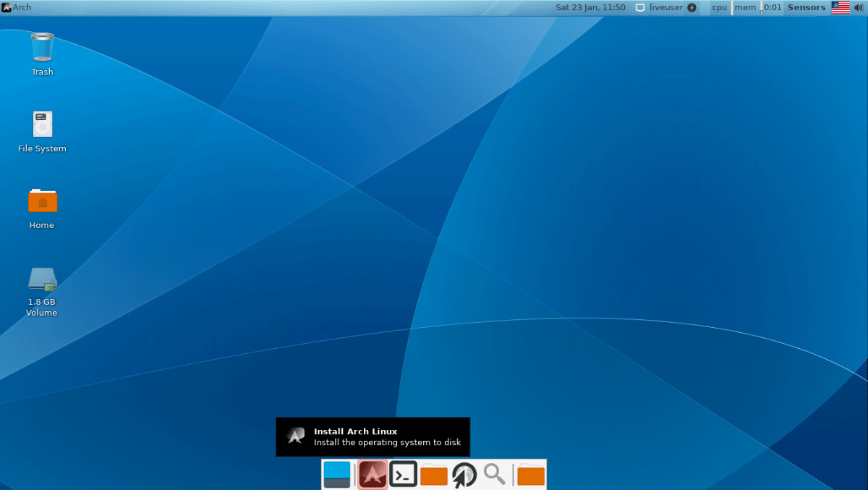Select the 1.8 GB Volume drive icon

(42, 279)
